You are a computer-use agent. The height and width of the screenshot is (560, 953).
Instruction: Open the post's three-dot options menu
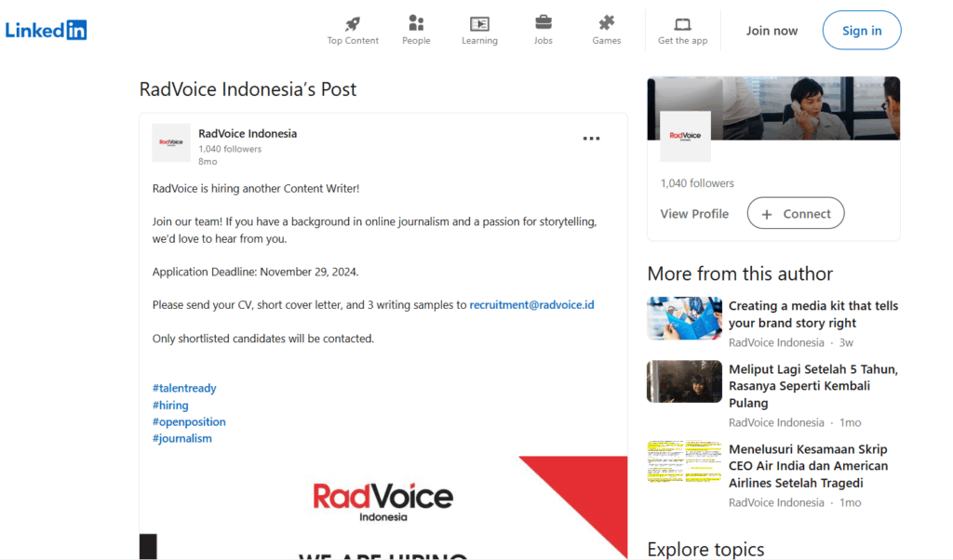[x=591, y=139]
